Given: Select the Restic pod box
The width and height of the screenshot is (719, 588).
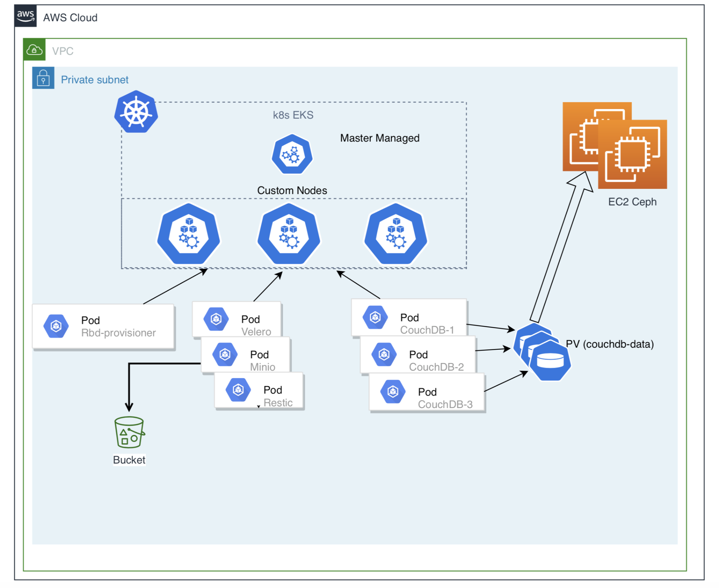Looking at the screenshot, I should click(259, 390).
